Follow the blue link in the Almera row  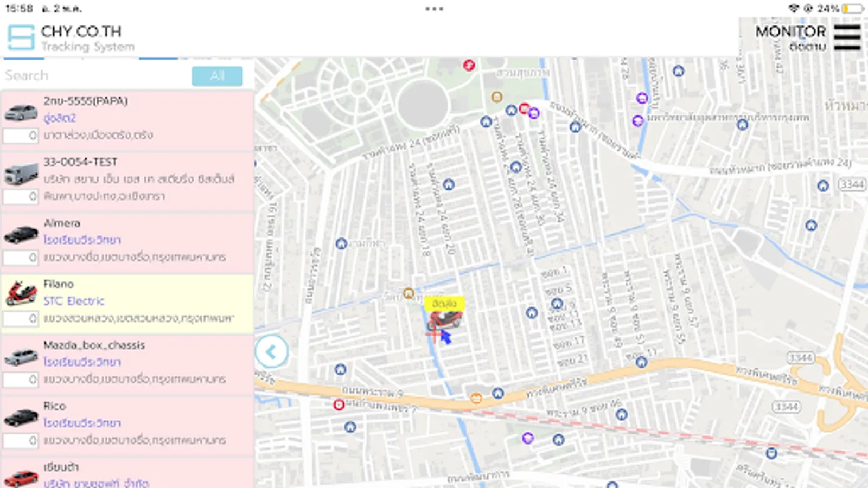click(x=82, y=240)
